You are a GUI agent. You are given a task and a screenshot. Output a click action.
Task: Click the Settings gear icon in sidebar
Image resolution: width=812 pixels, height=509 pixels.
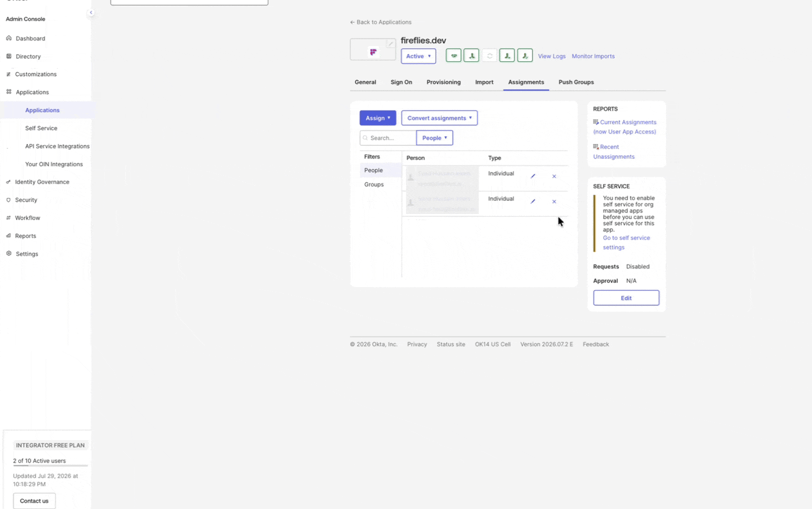pyautogui.click(x=9, y=254)
